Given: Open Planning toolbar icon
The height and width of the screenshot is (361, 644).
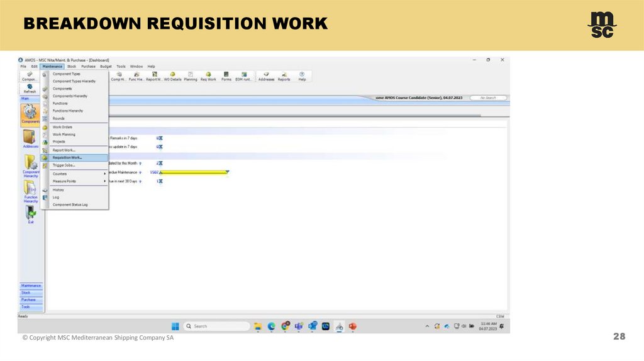Looking at the screenshot, I should (x=191, y=76).
